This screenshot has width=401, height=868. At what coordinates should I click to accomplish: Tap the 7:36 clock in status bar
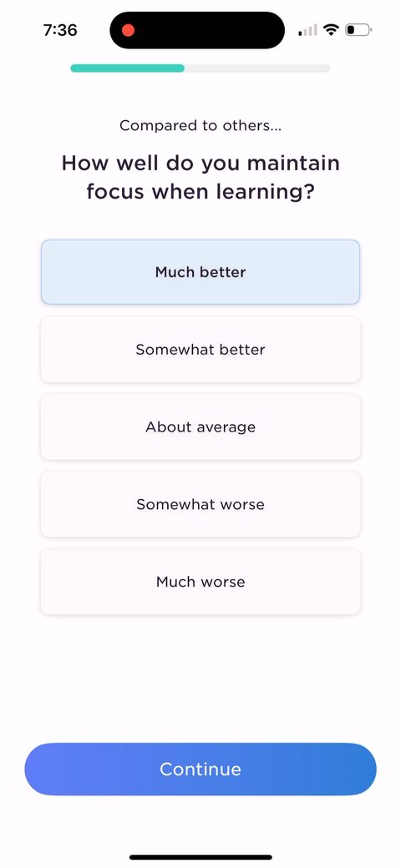tap(60, 30)
